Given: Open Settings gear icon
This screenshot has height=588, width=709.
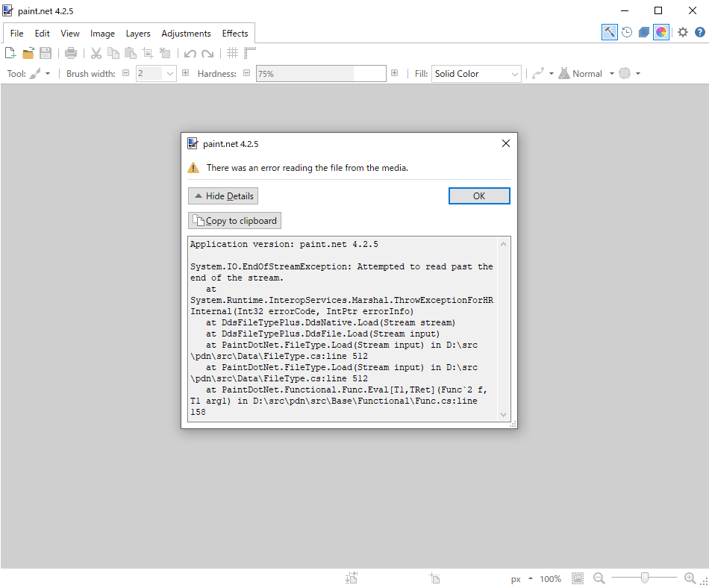Looking at the screenshot, I should (683, 32).
